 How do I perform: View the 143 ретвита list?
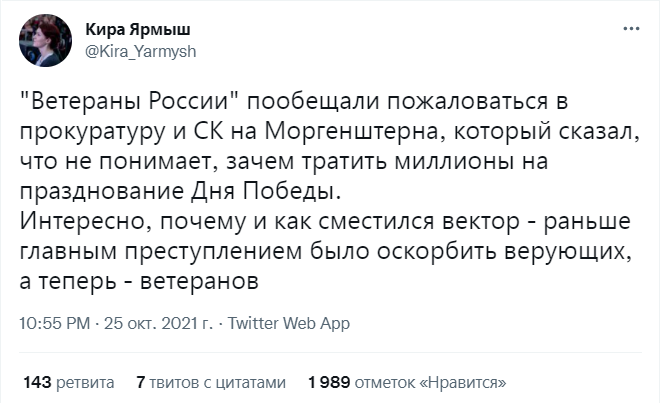(x=68, y=381)
